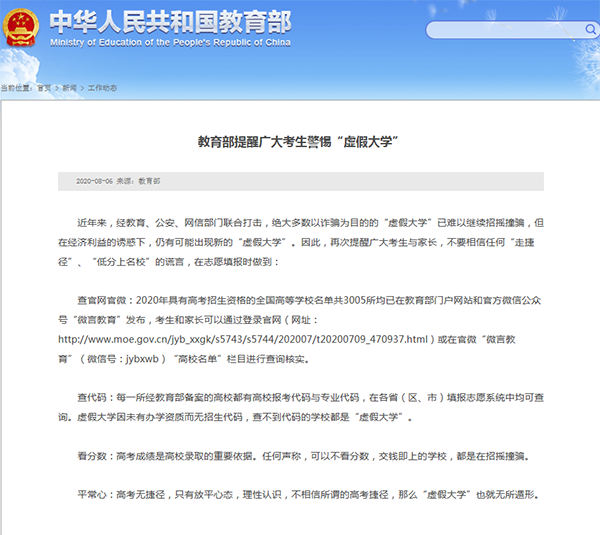Click the paragraph heading 看分数
Screen dimensions: 600x535
(92, 456)
